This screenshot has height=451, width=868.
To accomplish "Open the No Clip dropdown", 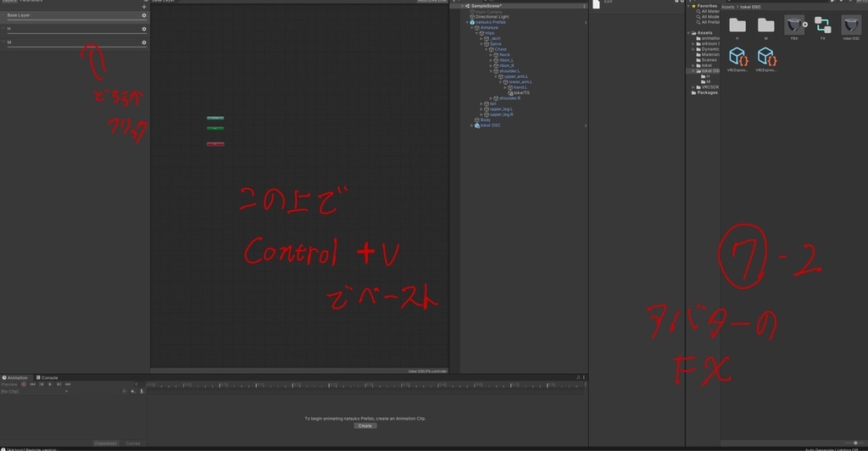I will pos(34,392).
